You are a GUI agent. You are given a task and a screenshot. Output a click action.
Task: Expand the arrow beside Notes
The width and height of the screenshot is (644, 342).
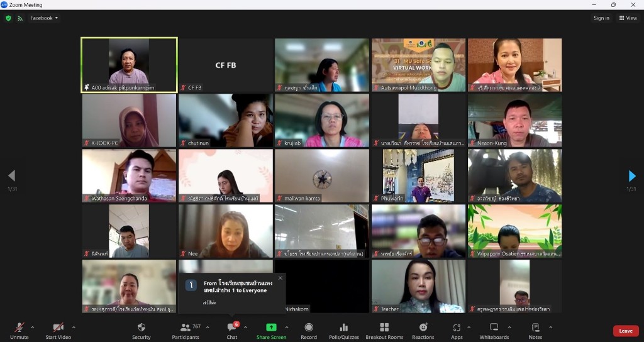coord(550,327)
